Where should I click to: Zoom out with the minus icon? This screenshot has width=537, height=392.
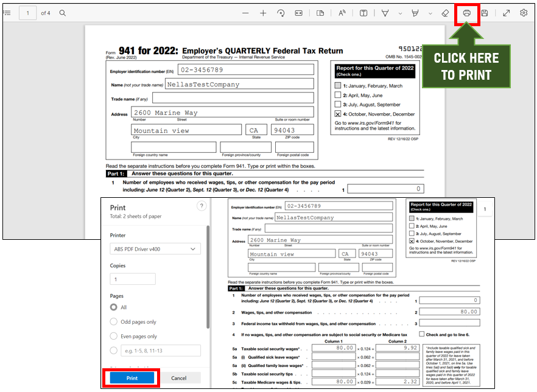(245, 13)
